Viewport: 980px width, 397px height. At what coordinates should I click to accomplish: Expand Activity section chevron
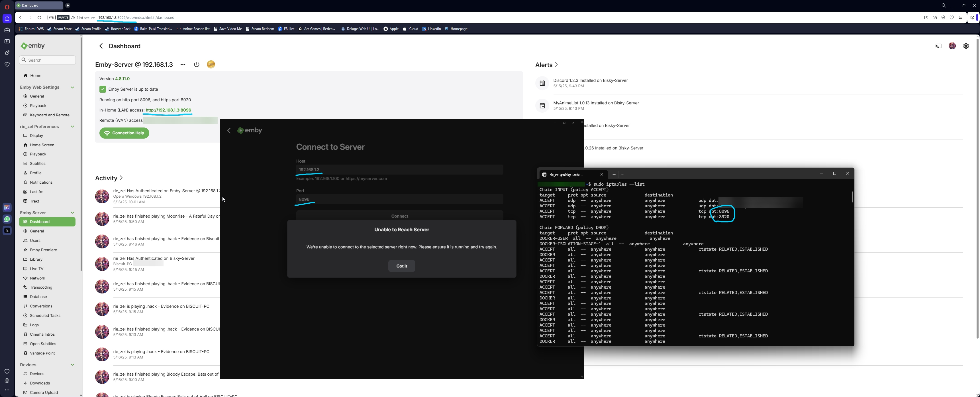[x=121, y=178]
